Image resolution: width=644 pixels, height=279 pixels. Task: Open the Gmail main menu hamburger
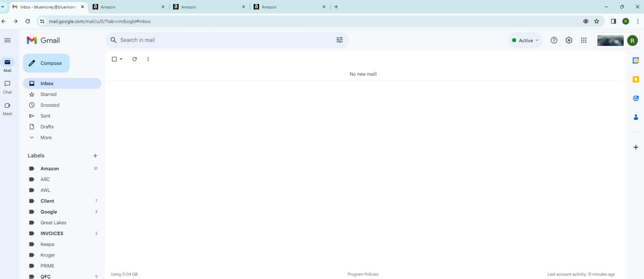pos(7,40)
